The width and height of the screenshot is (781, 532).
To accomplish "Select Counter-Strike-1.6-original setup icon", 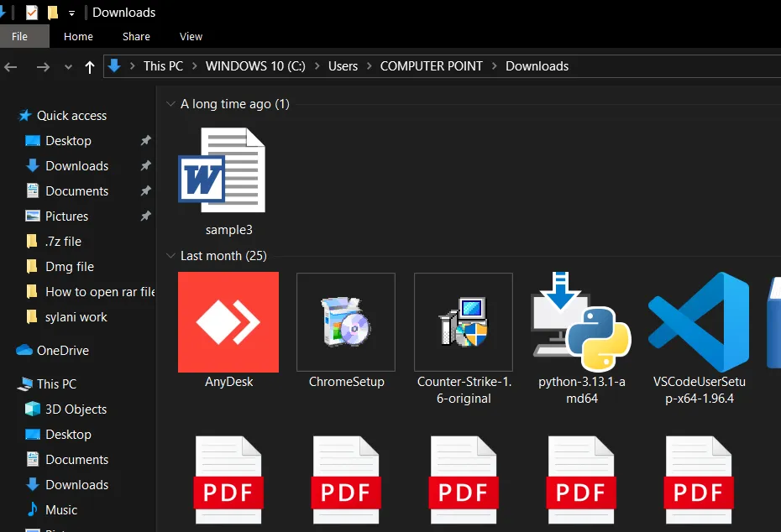I will (x=464, y=322).
